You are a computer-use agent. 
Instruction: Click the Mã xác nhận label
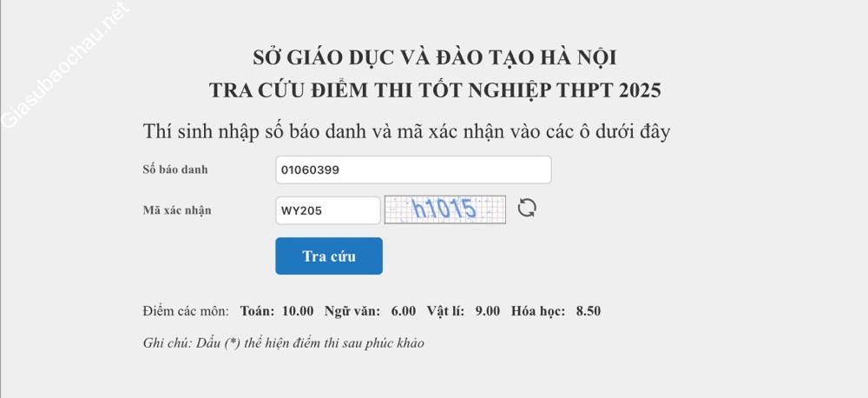tap(177, 210)
